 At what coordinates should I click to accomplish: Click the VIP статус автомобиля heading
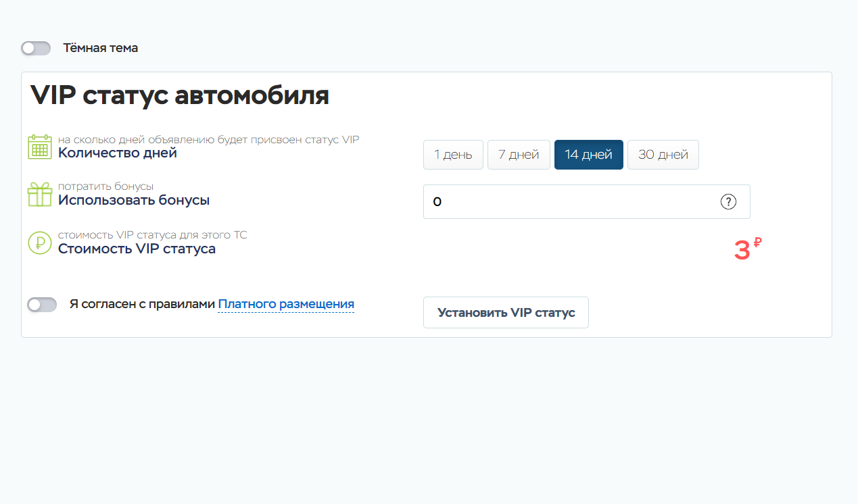pos(180,96)
